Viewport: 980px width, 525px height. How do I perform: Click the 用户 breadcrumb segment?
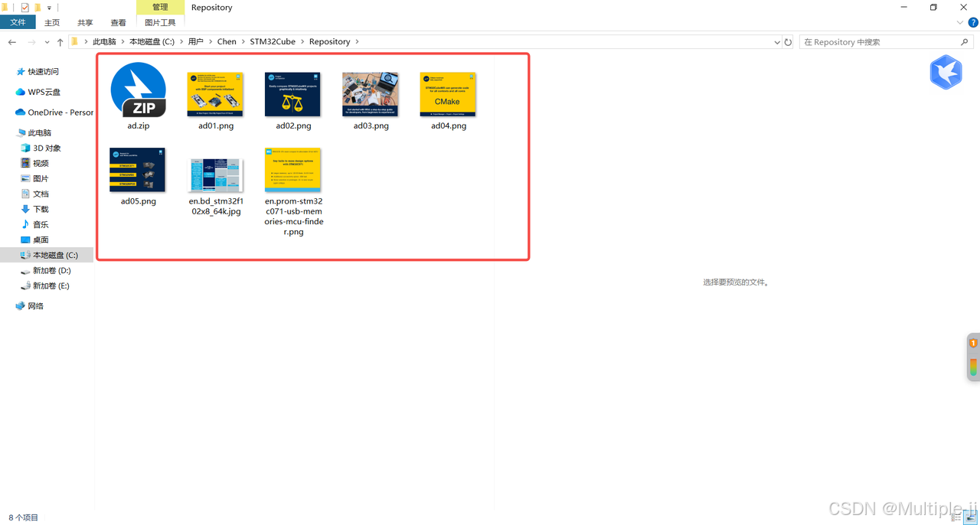point(196,42)
